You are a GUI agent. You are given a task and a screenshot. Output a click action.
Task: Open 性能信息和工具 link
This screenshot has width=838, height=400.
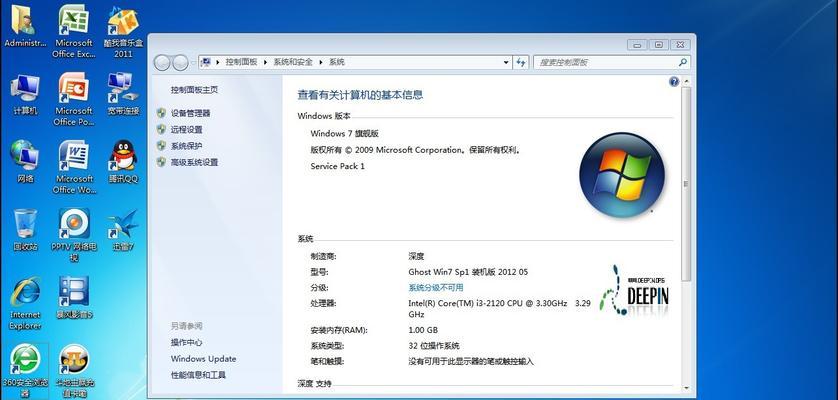(198, 375)
